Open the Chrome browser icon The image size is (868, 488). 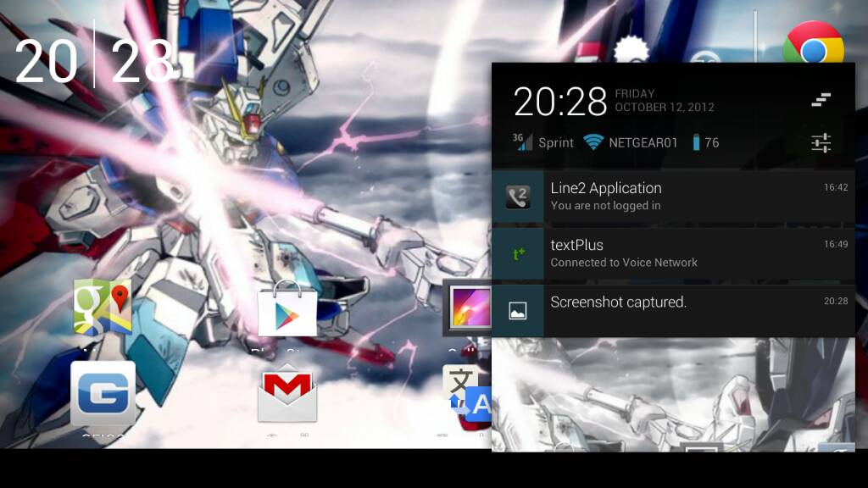[x=813, y=43]
